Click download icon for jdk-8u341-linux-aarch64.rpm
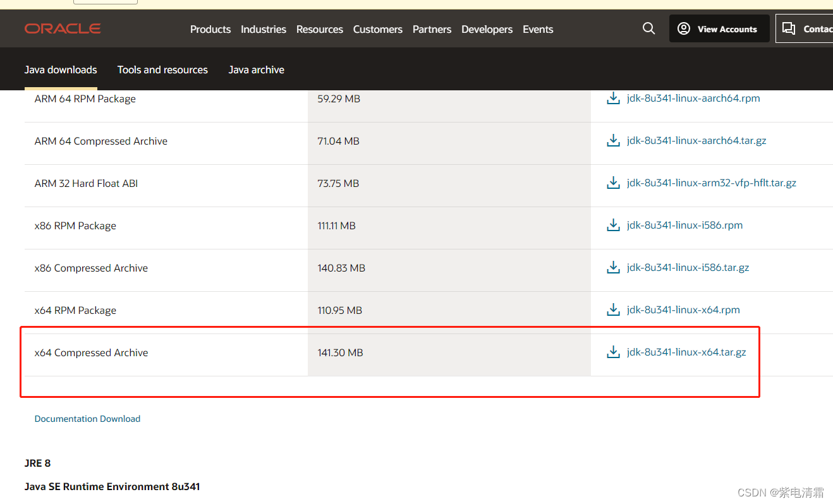The height and width of the screenshot is (504, 833). tap(613, 99)
